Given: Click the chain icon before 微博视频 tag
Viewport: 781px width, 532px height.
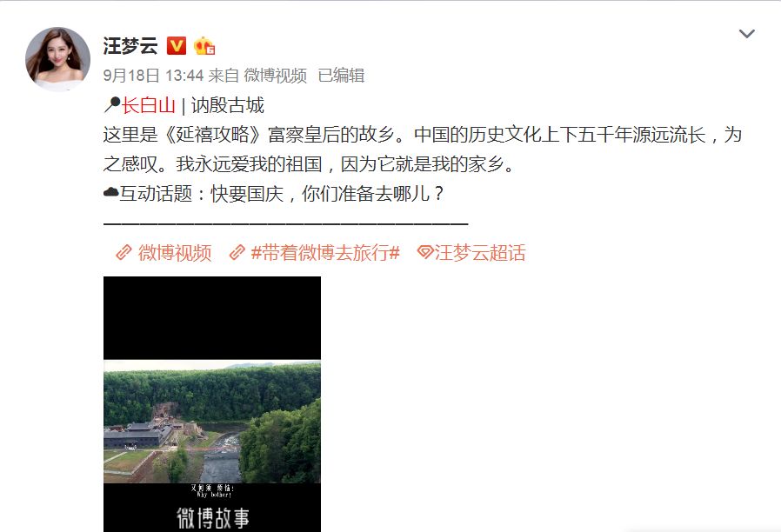Looking at the screenshot, I should click(123, 253).
